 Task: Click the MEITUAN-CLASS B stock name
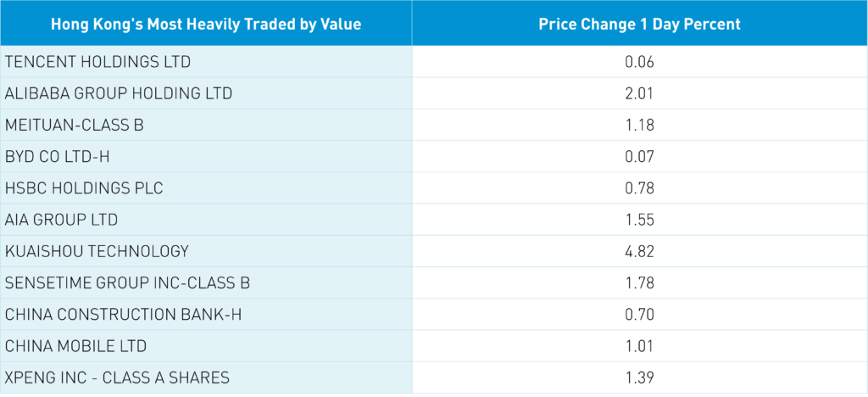(x=75, y=126)
